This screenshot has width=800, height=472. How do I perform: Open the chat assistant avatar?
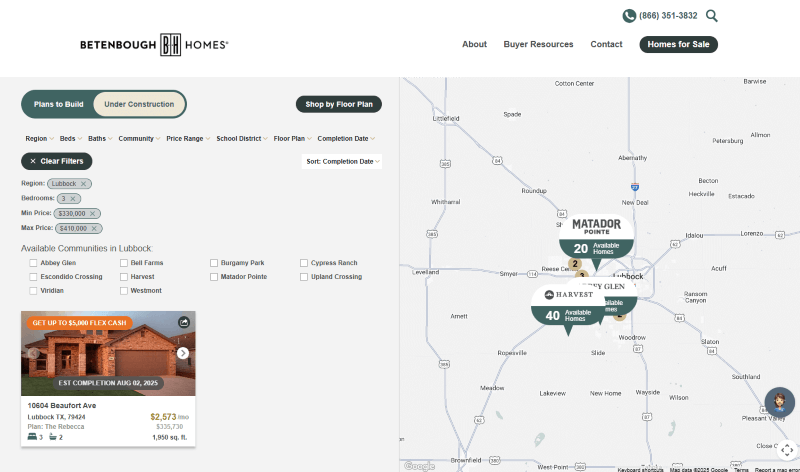pyautogui.click(x=779, y=402)
